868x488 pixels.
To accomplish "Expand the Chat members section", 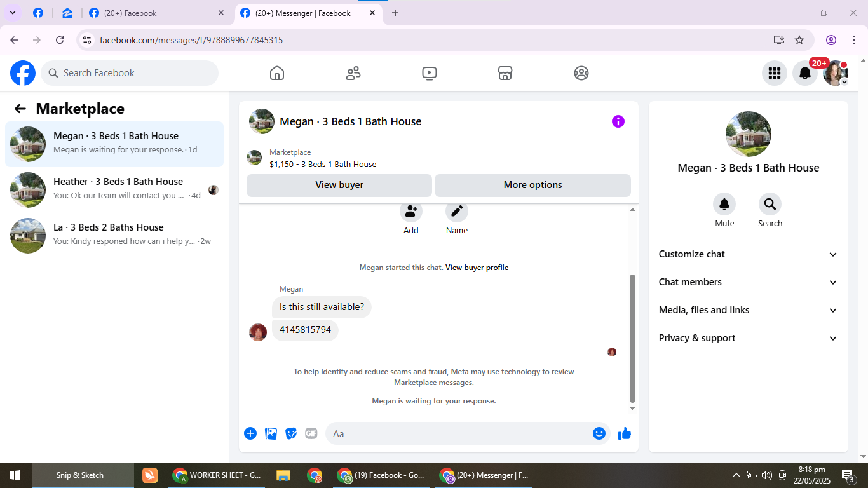I will click(749, 282).
